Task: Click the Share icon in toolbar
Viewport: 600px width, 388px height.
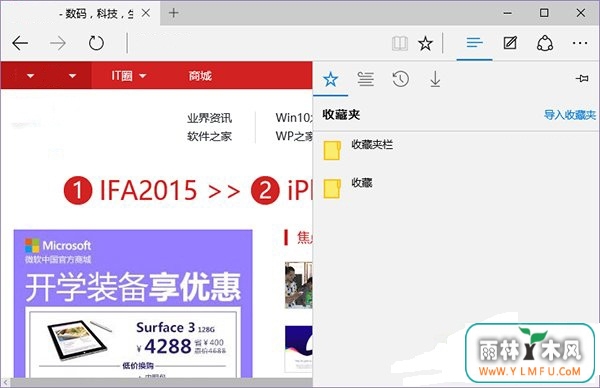Action: 545,43
